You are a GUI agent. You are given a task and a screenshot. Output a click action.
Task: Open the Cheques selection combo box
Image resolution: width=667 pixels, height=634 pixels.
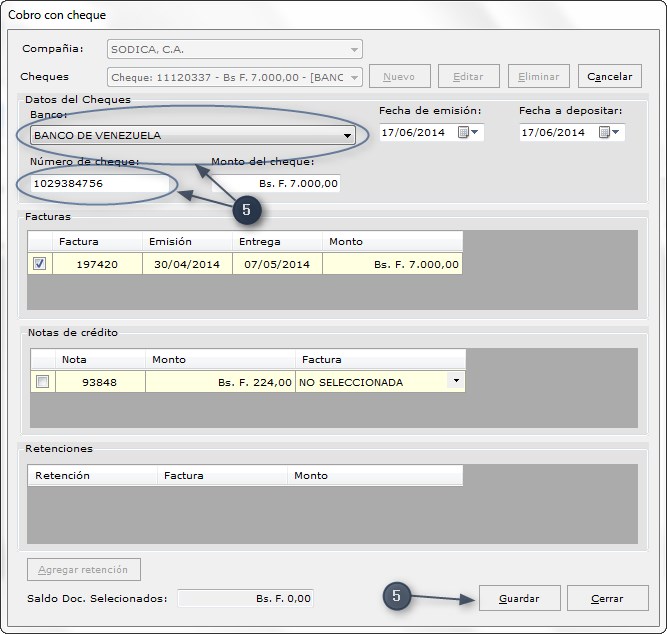click(235, 77)
